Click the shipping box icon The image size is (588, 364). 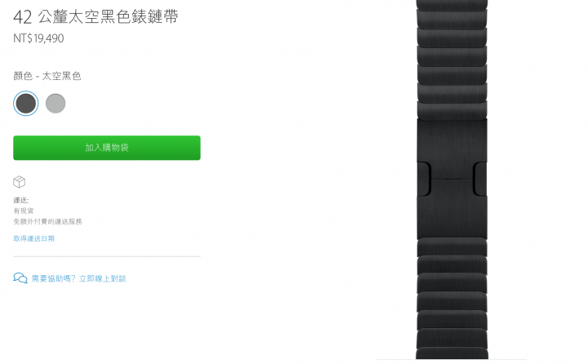pyautogui.click(x=19, y=182)
